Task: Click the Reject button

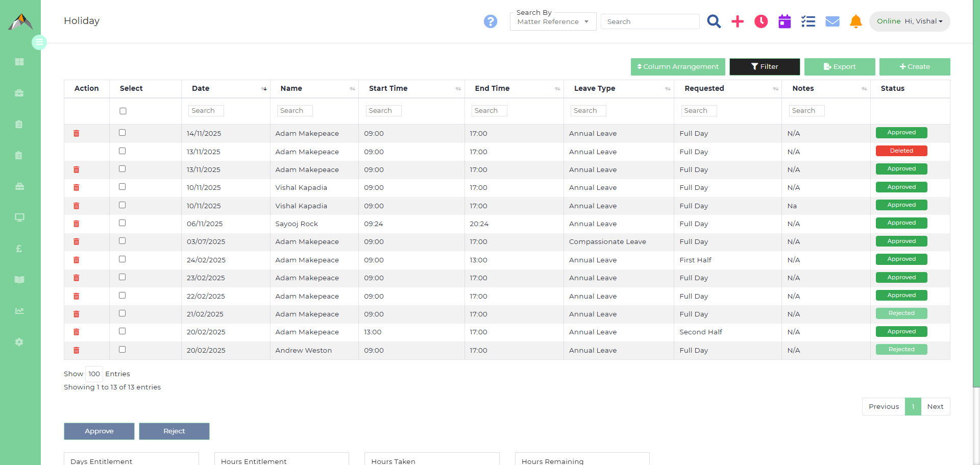Action: [x=174, y=431]
